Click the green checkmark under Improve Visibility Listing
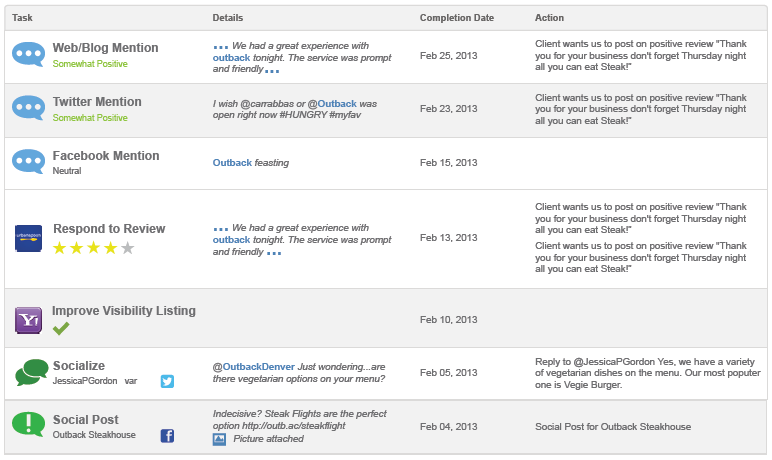 (61, 329)
